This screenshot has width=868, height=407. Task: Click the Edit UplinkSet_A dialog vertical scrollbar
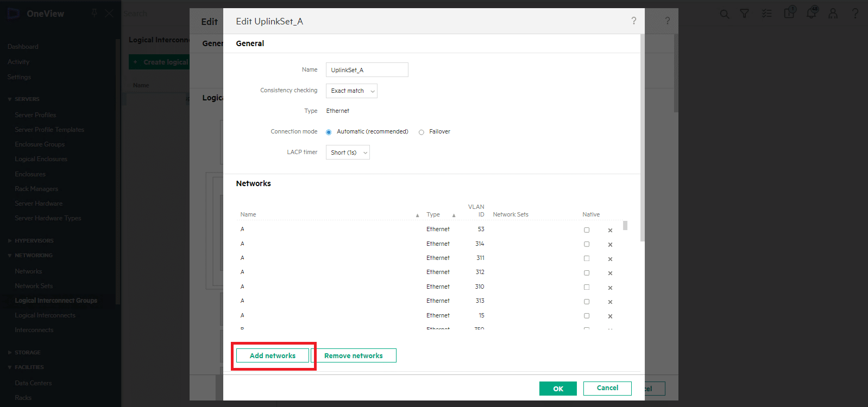coord(643,137)
